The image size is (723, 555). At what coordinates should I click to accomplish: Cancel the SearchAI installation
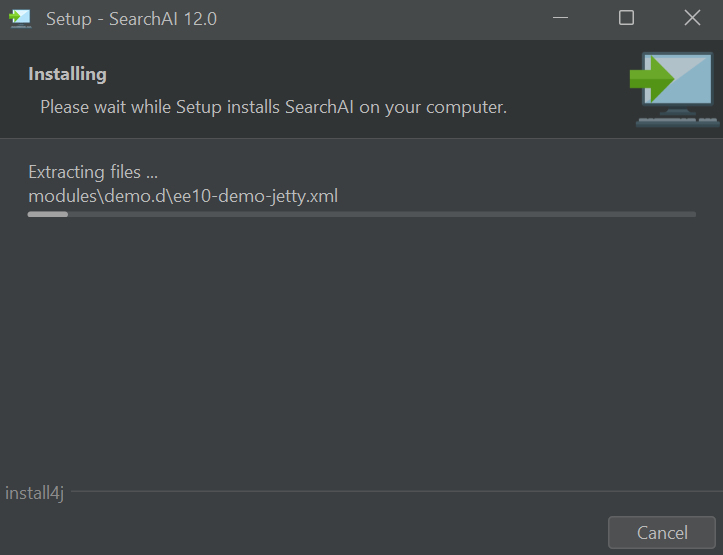click(662, 533)
